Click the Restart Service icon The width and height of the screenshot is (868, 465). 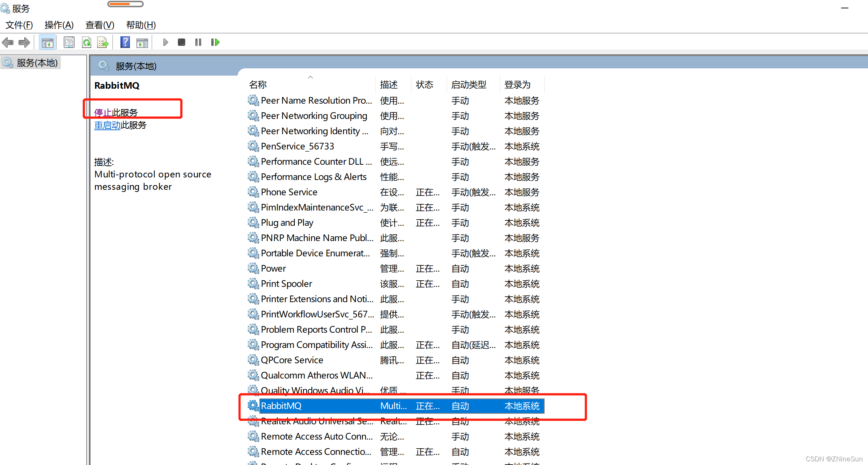click(x=215, y=43)
